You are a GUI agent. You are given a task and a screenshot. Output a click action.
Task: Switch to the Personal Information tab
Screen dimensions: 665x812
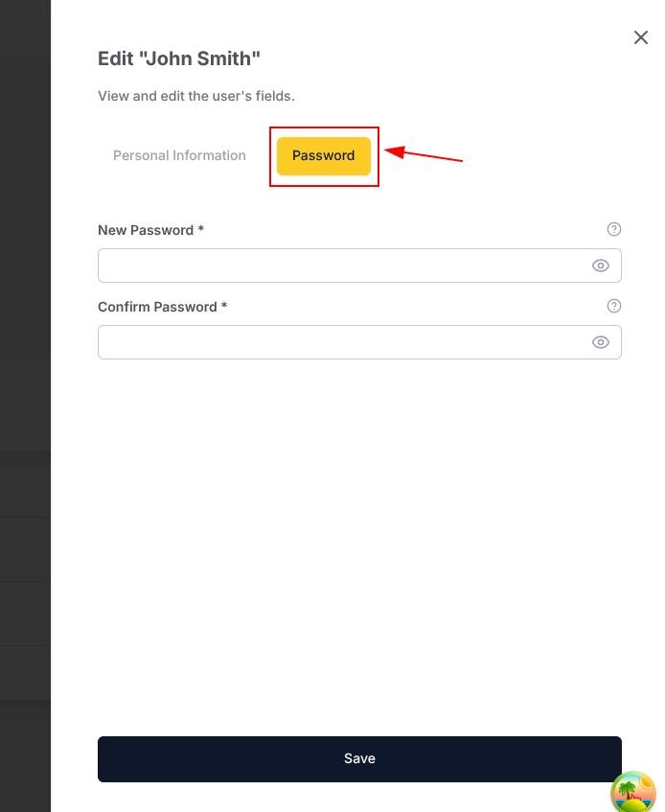click(179, 155)
